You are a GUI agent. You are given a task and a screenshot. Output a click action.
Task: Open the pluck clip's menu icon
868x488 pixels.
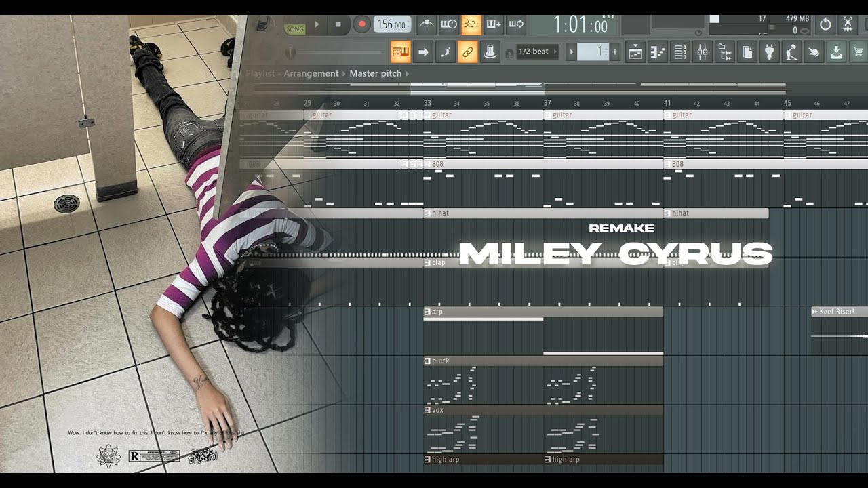(x=427, y=361)
